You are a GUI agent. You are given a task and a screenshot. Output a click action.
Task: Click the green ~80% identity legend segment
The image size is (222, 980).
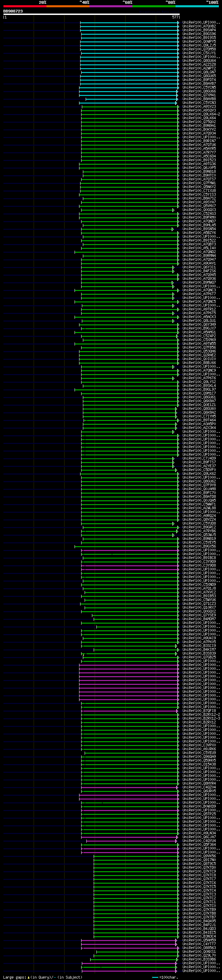154,6
